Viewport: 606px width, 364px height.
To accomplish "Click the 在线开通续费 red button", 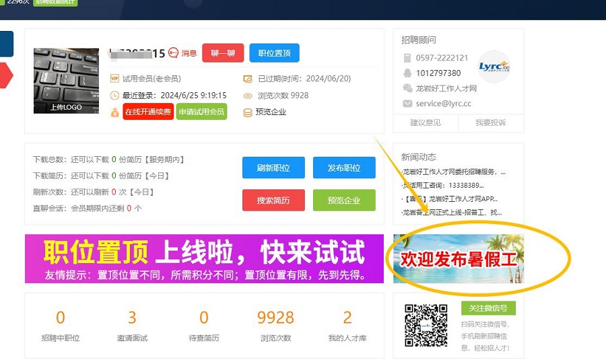I will (x=147, y=112).
